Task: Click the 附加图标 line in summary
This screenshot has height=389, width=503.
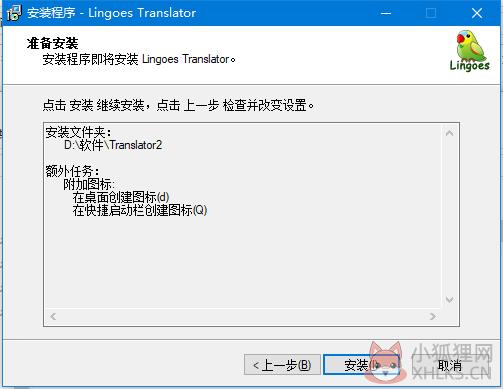Action: (89, 184)
